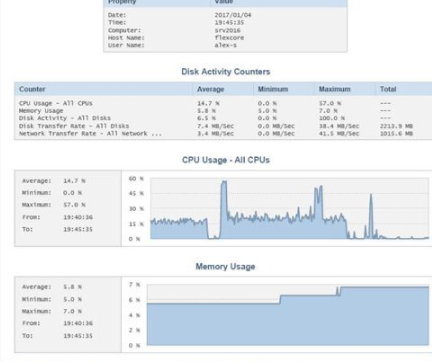Click the CPU usage area chart
Viewport: 432px width, 362px height.
click(x=289, y=209)
